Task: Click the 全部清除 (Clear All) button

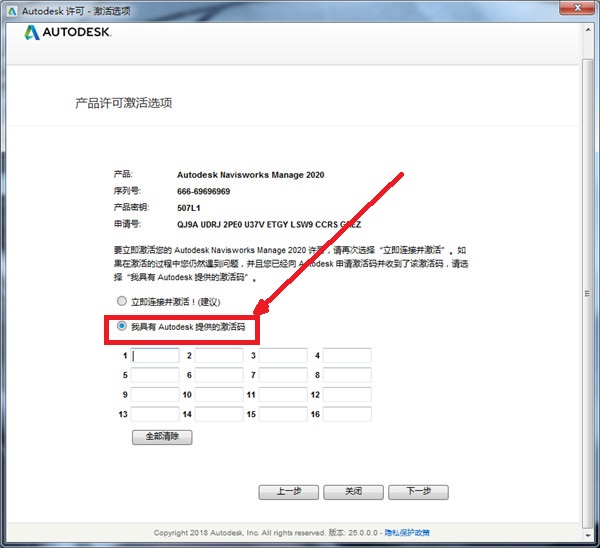Action: (x=162, y=437)
